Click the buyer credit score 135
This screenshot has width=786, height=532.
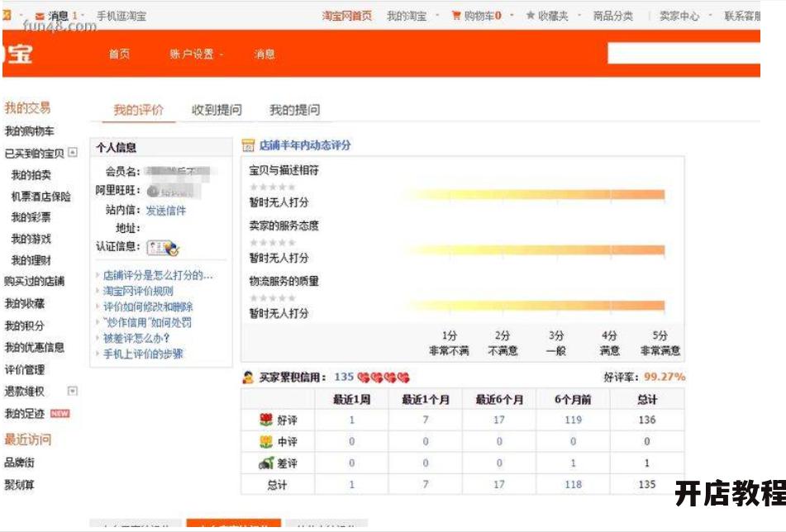click(x=344, y=377)
